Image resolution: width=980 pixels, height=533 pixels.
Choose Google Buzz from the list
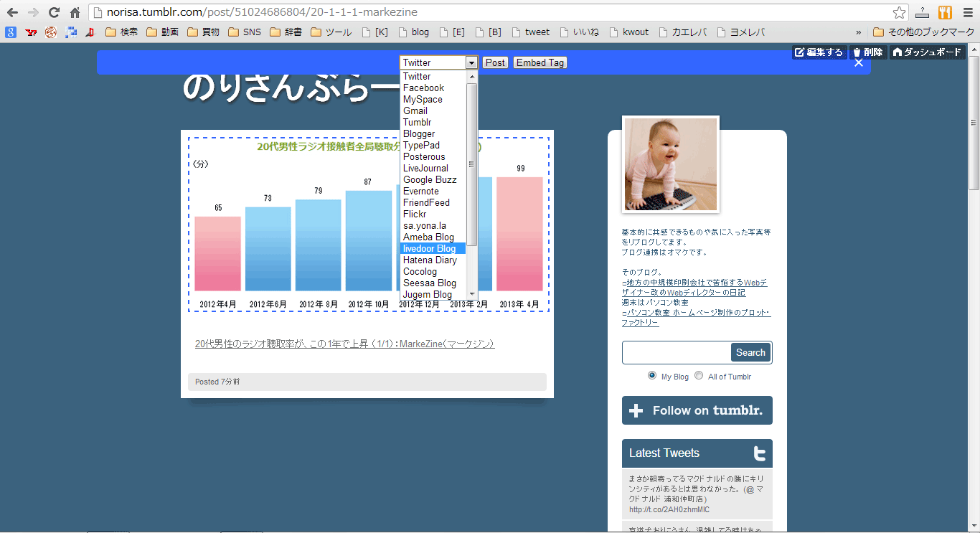point(433,180)
